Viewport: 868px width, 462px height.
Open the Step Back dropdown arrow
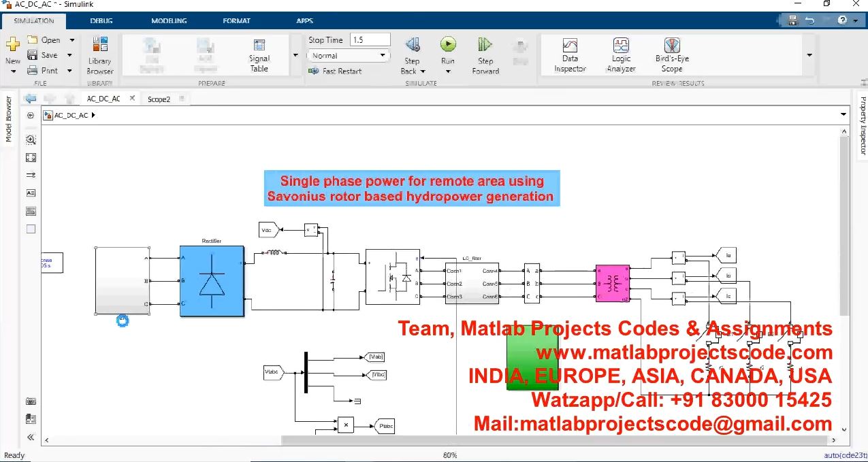tap(422, 71)
